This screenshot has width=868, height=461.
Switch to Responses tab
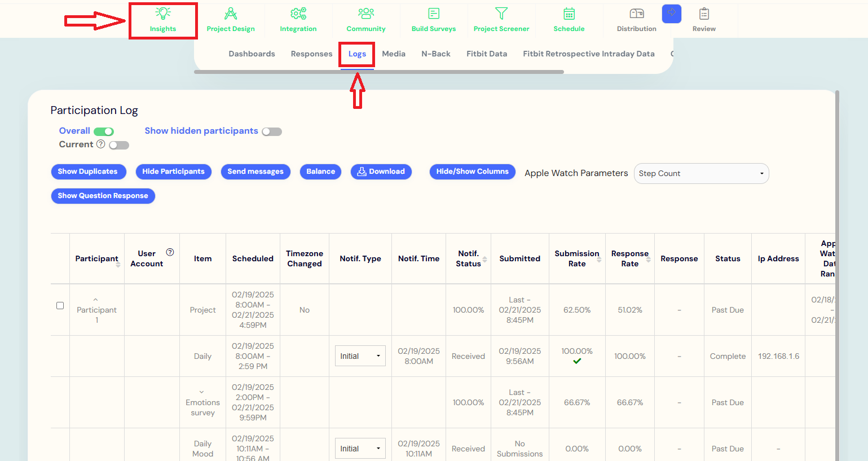311,54
